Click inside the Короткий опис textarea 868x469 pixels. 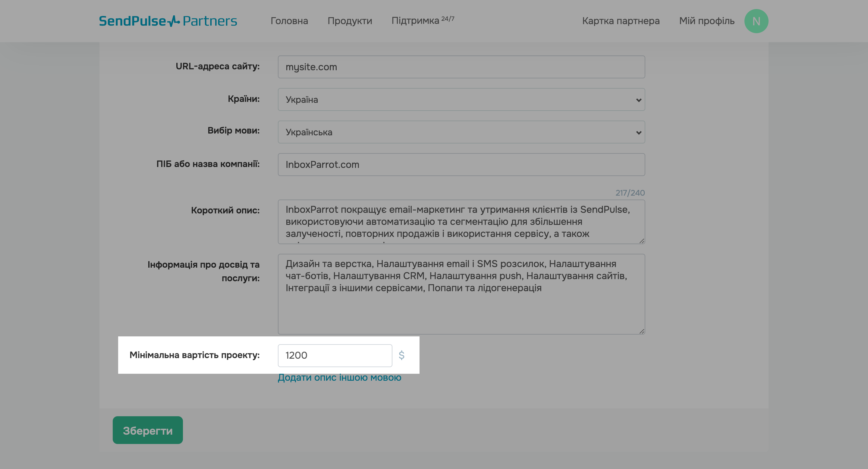[x=461, y=221]
